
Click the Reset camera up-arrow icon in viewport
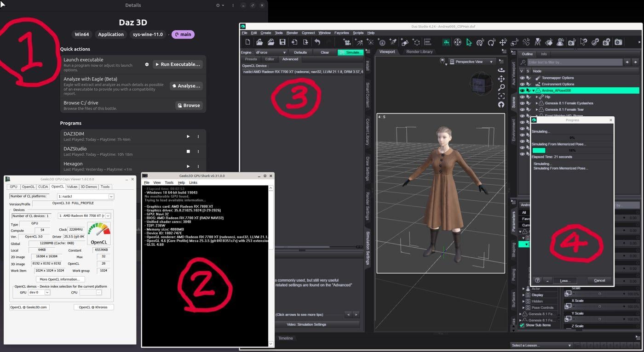pyautogui.click(x=501, y=104)
